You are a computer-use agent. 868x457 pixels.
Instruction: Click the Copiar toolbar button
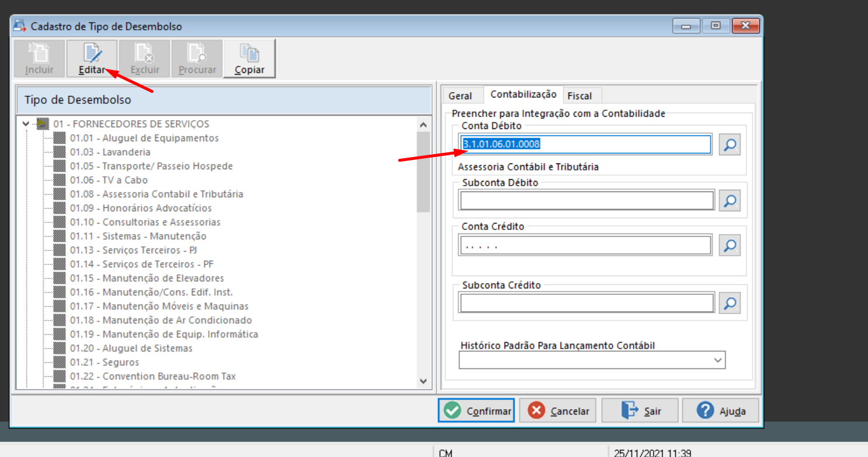(x=250, y=58)
